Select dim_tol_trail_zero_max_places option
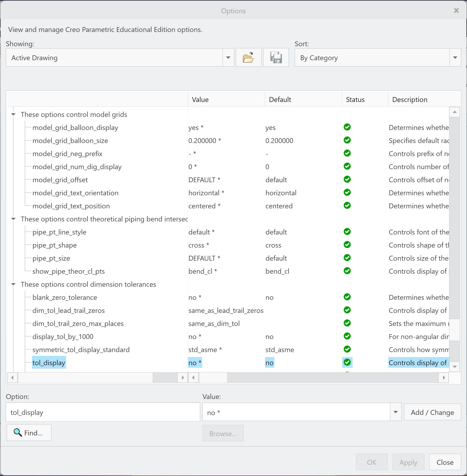Screen dimensions: 467x476 tap(78, 324)
